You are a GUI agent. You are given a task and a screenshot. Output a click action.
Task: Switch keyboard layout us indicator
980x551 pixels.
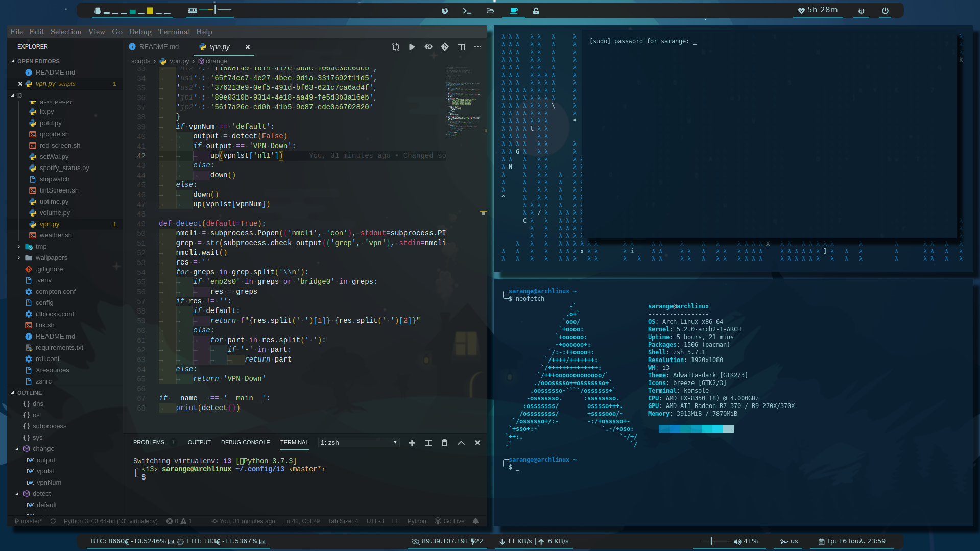click(x=789, y=541)
